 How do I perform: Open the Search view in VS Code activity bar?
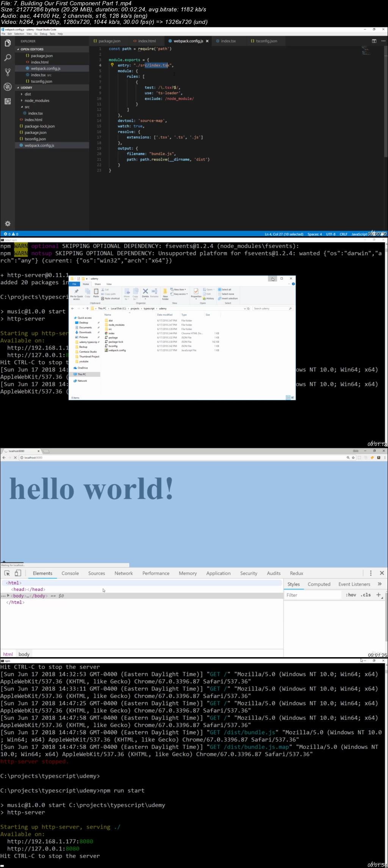coord(8,58)
